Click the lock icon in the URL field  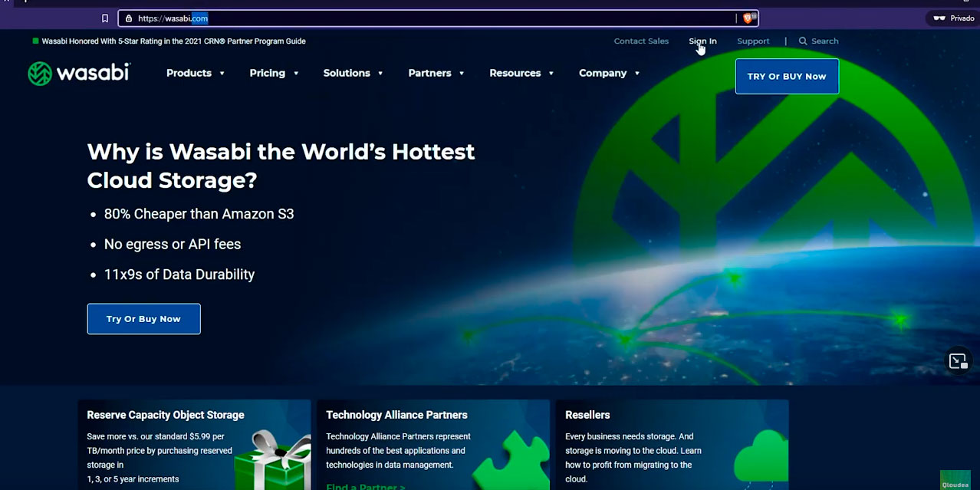[x=129, y=18]
